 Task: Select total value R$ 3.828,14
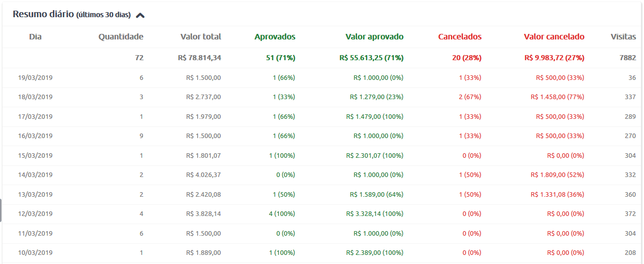(204, 214)
